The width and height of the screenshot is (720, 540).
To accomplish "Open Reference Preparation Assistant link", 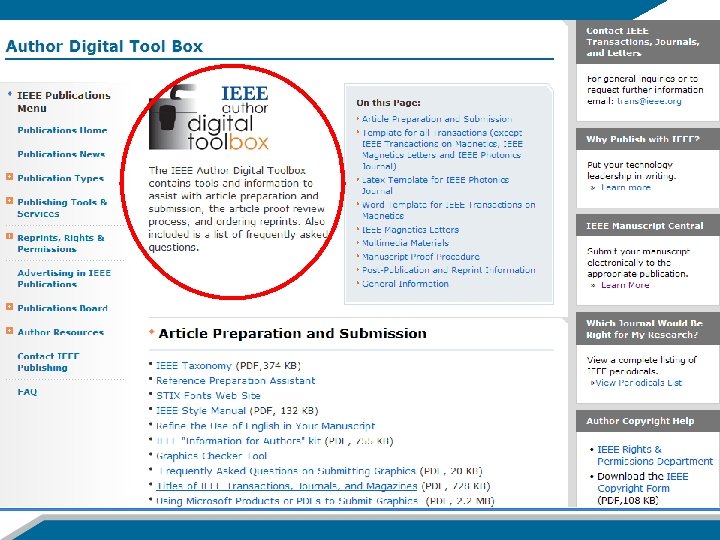I will click(x=236, y=381).
